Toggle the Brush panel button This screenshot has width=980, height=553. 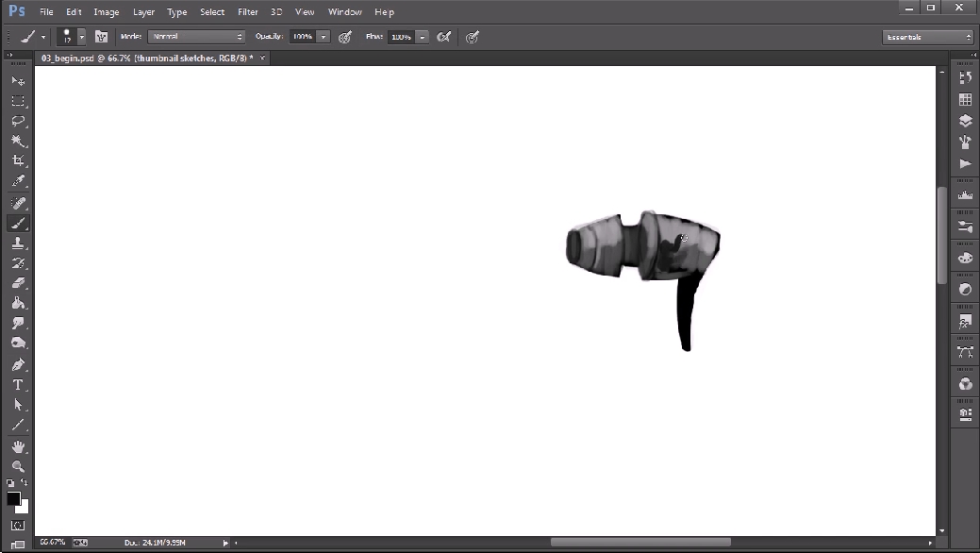tap(101, 37)
